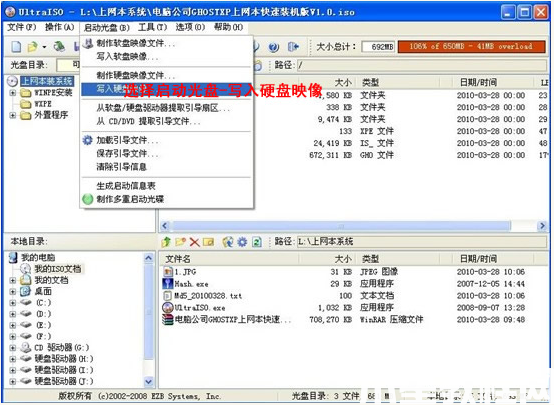This screenshot has height=405, width=554.
Task: Expand the 桌面 tree node
Action: (13, 292)
